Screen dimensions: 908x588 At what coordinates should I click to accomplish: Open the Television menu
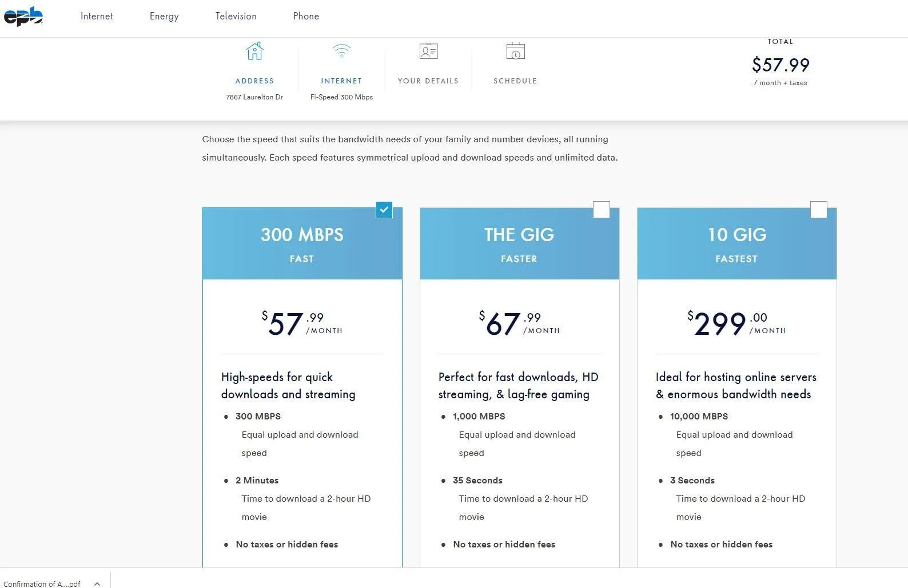coord(236,16)
